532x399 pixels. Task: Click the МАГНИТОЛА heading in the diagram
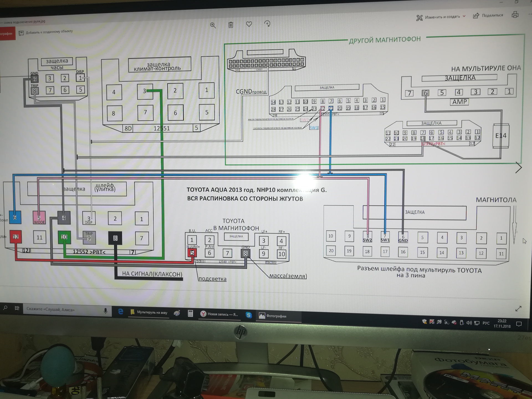[x=496, y=200]
